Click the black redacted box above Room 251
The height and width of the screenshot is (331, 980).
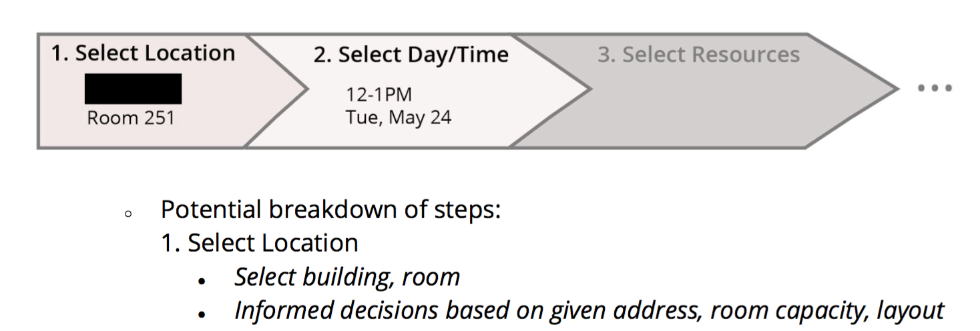133,89
